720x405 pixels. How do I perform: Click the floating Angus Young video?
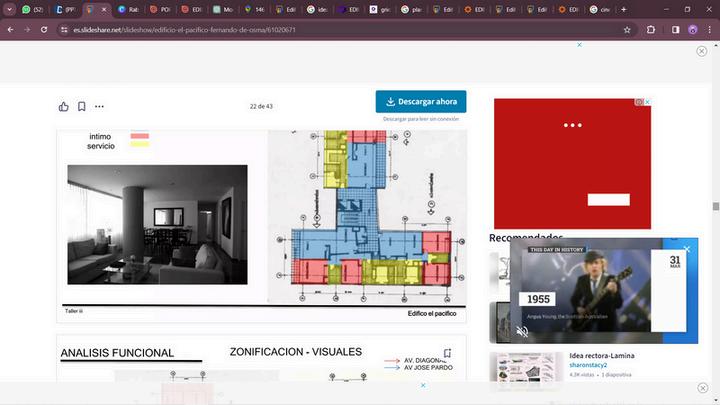point(604,291)
